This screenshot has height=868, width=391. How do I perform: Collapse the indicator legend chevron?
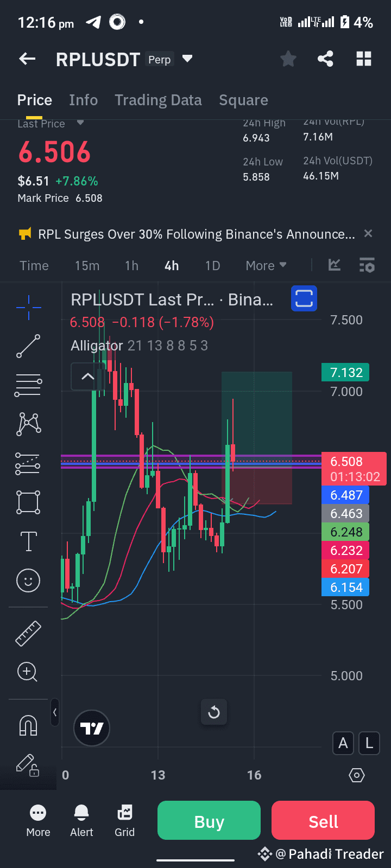(x=87, y=376)
